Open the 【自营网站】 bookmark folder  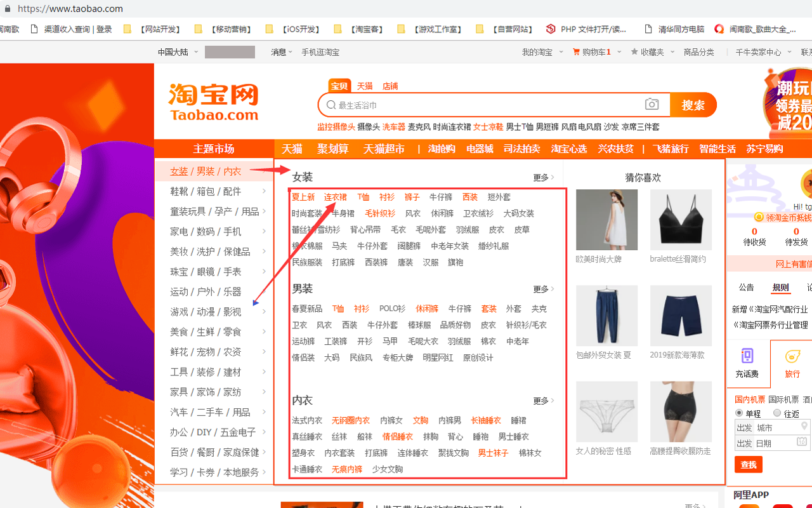[505, 29]
